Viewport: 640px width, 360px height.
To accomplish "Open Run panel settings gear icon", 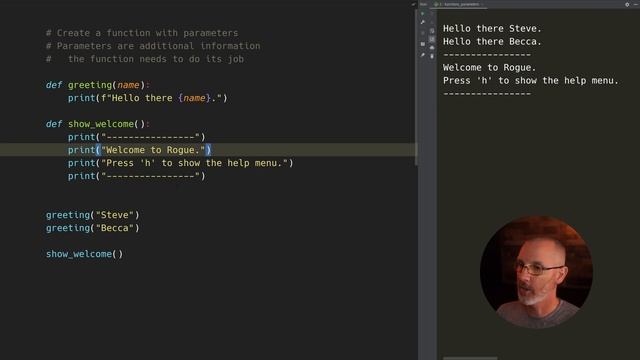I will click(627, 4).
